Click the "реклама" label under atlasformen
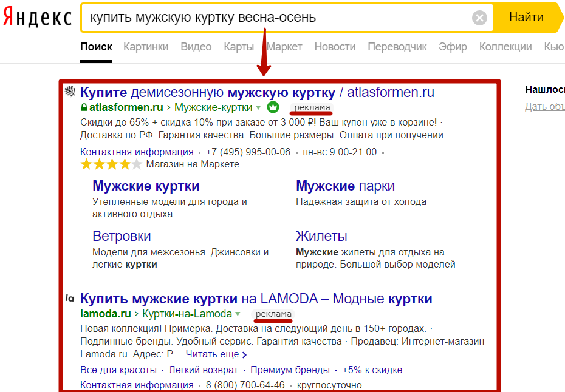This screenshot has height=392, width=565. [x=312, y=107]
